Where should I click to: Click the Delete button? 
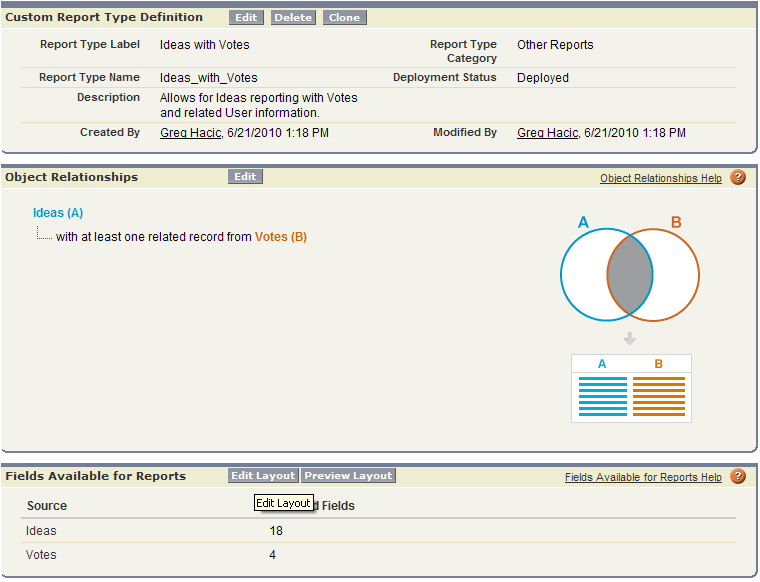click(293, 18)
